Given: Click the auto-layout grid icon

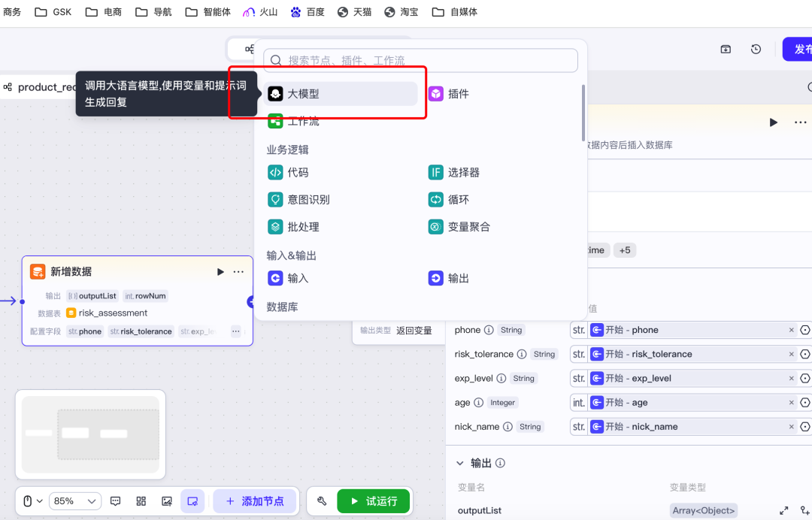Looking at the screenshot, I should click(141, 501).
